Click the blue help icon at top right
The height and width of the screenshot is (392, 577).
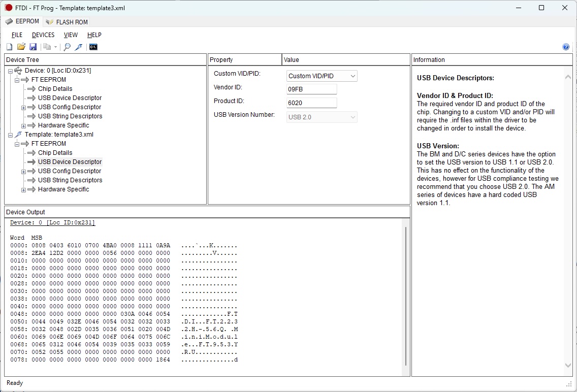[566, 47]
